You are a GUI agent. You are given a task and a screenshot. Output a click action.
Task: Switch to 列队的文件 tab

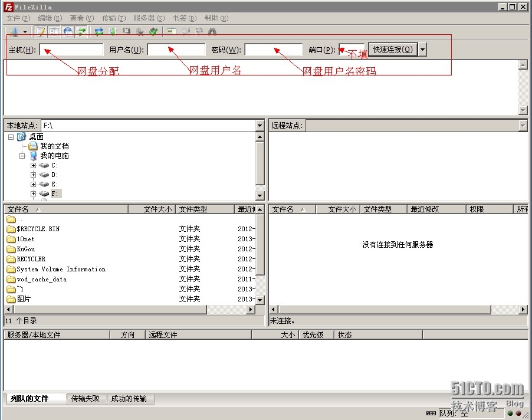pos(36,399)
